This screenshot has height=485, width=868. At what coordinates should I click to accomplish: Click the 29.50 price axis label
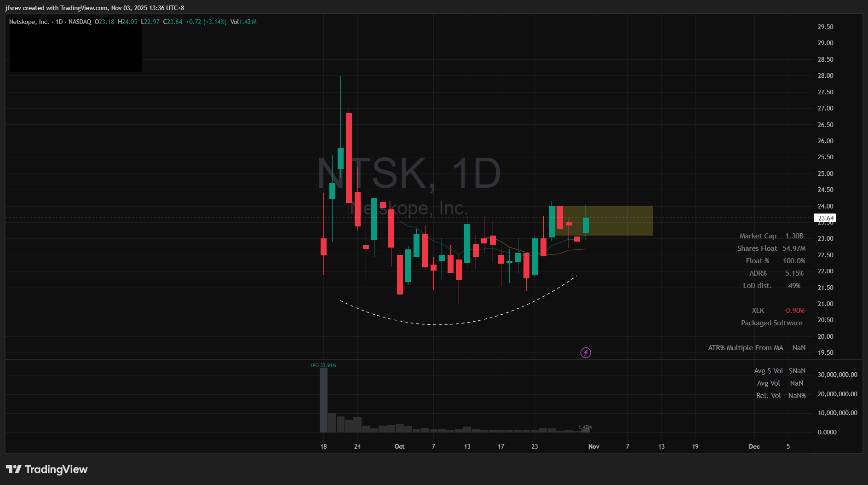tap(825, 27)
